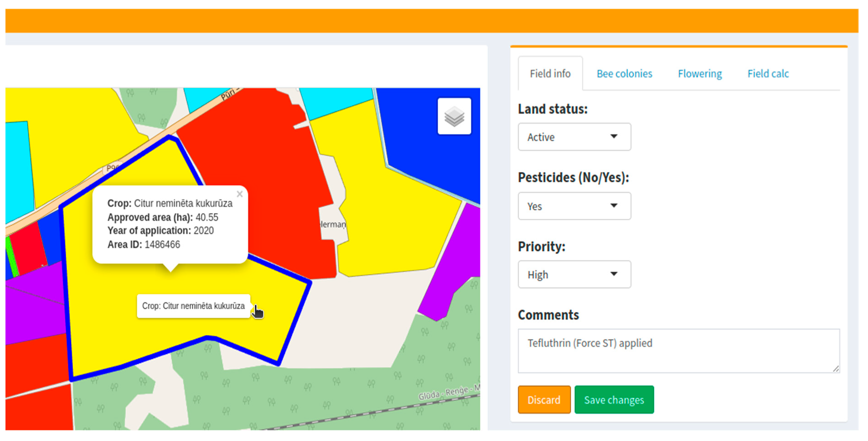Viewport: 868px width, 441px height.
Task: Select the Field calc tab
Action: pyautogui.click(x=768, y=74)
